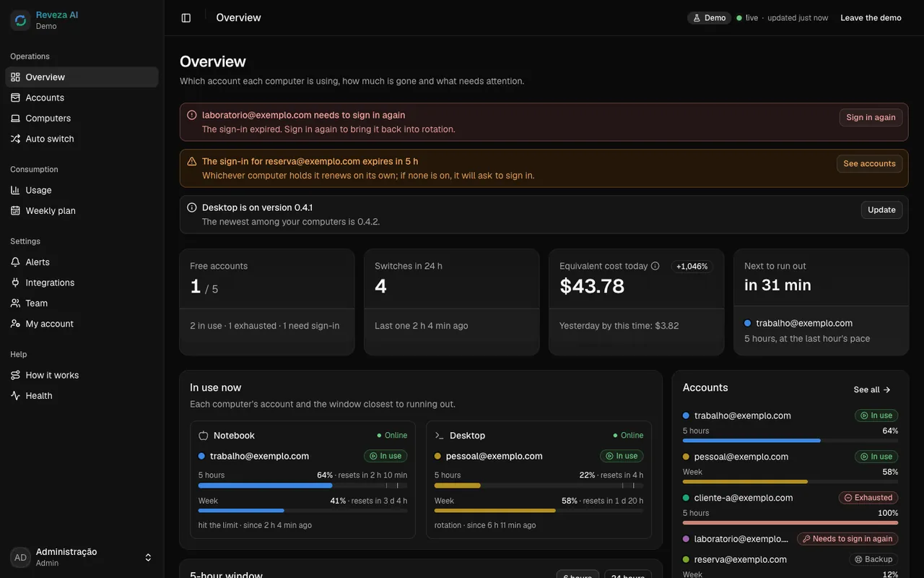The width and height of the screenshot is (924, 578).
Task: Click the Desktop Week progress bar
Action: [539, 511]
